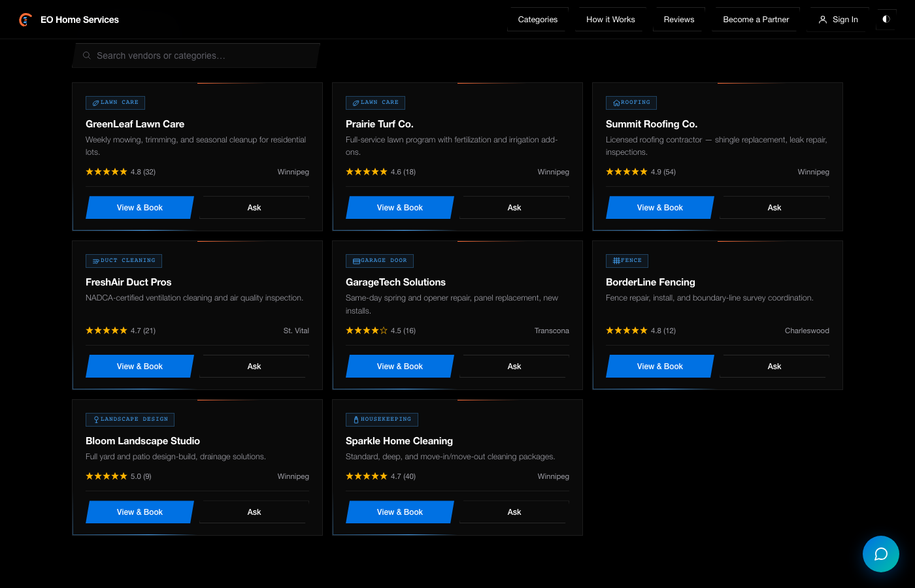Open Become a Partner page
The height and width of the screenshot is (588, 915).
tap(756, 20)
